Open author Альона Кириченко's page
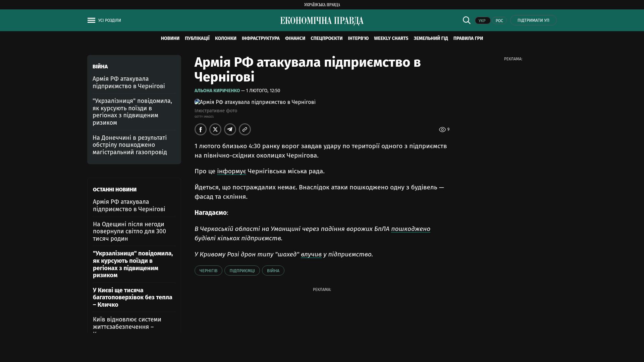 (217, 91)
